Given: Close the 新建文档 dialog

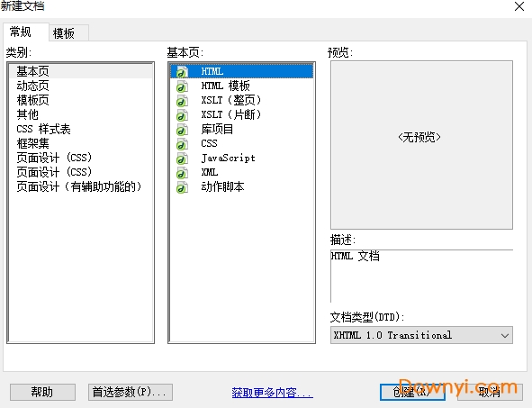Looking at the screenshot, I should [x=519, y=6].
